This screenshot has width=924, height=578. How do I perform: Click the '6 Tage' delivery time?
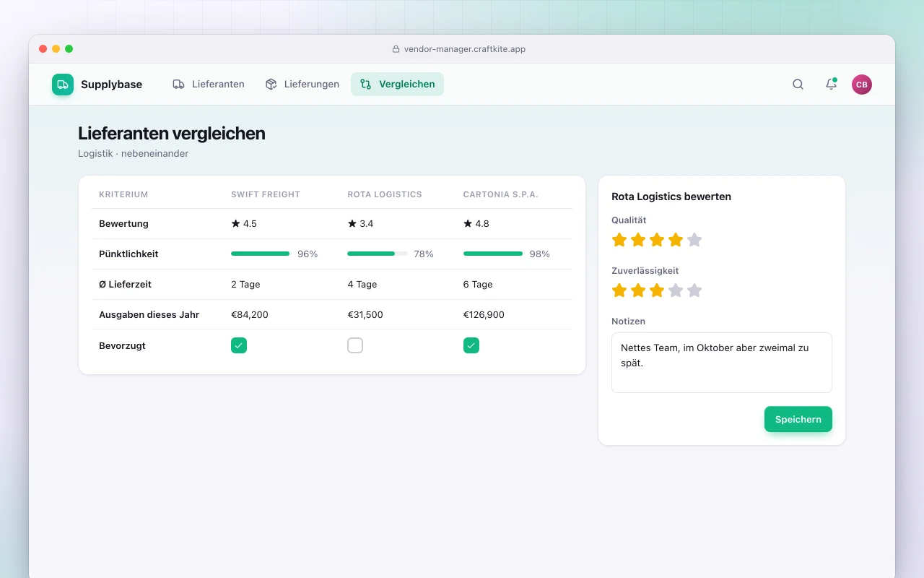coord(478,285)
